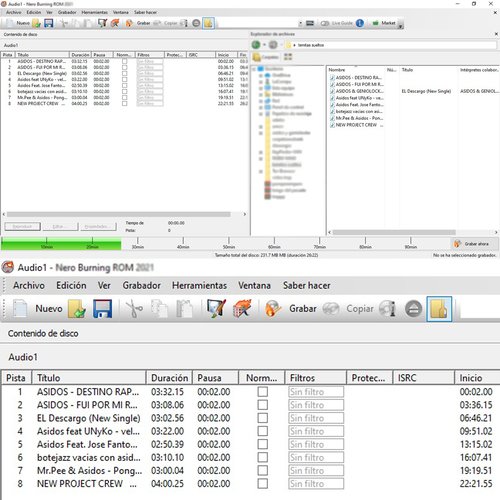The image size is (500, 500).
Task: Click the horizontal scrollbar under the explorer file list
Action: 394,232
